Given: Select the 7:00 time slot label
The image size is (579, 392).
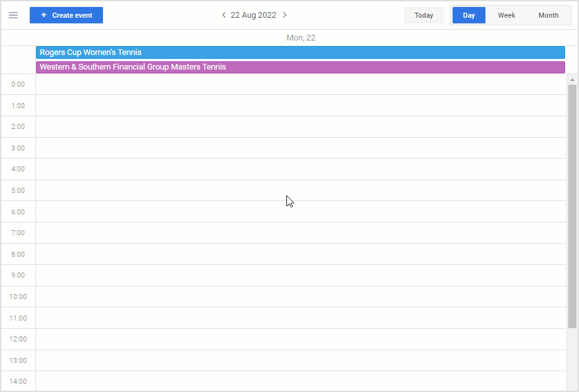Looking at the screenshot, I should tap(18, 233).
